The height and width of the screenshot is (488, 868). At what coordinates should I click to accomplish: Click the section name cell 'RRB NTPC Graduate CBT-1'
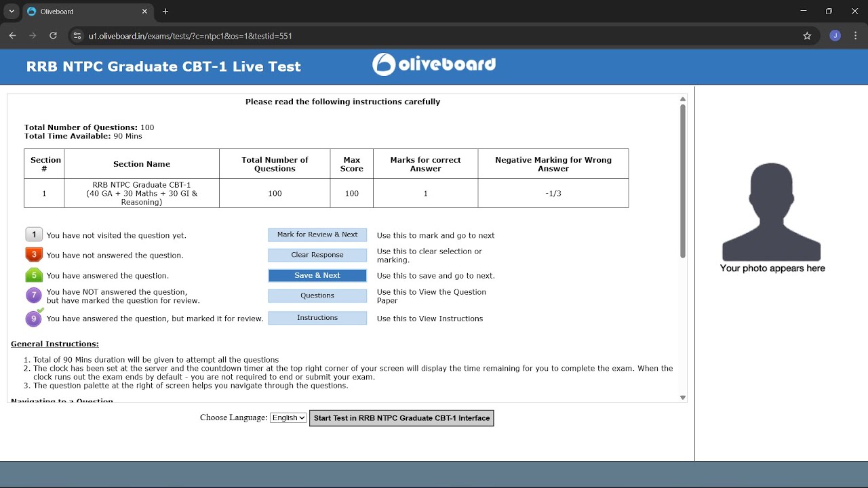(x=142, y=193)
